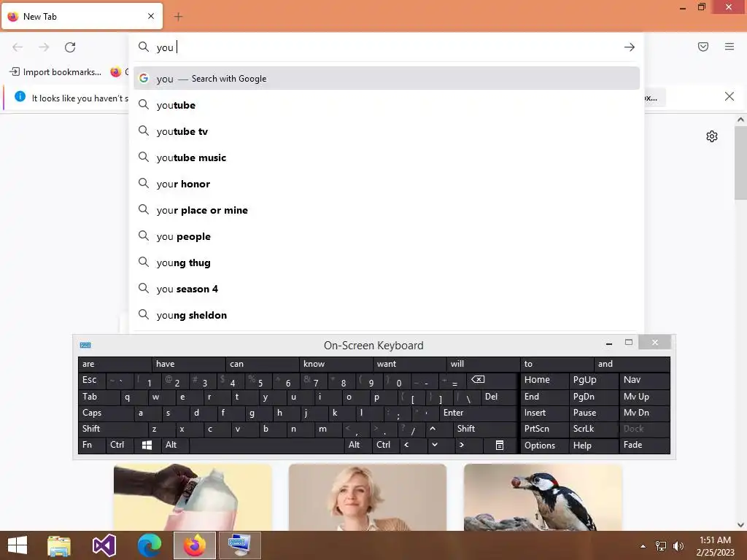This screenshot has height=560, width=747.
Task: Close the New Tab tab
Action: [x=151, y=16]
